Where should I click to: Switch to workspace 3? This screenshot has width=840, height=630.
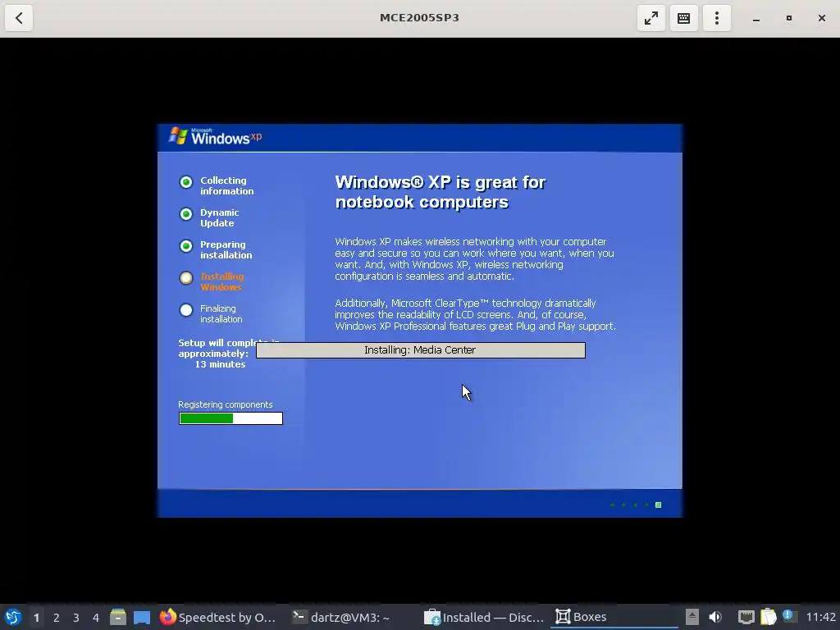tap(76, 618)
